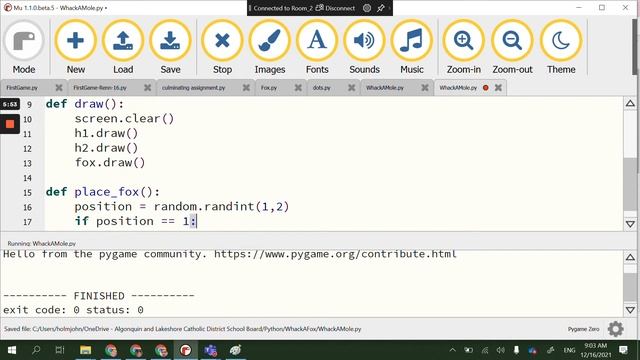Click the Pygame Zero mode label
Image resolution: width=640 pixels, height=360 pixels.
pyautogui.click(x=583, y=329)
